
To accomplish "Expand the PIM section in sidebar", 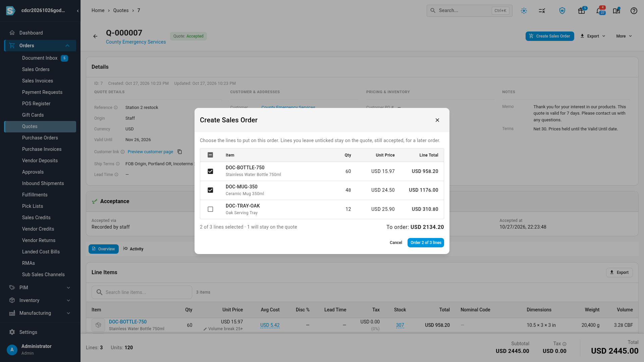I will 40,288.
